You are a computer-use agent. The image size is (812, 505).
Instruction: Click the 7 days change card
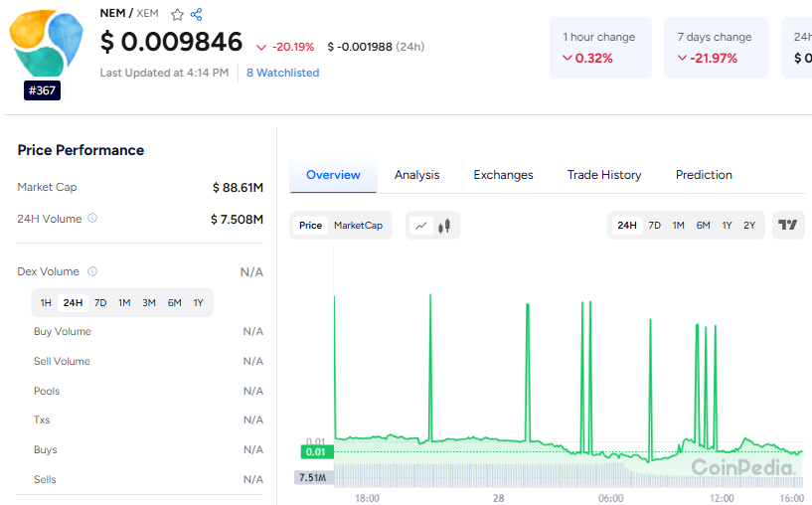[716, 48]
